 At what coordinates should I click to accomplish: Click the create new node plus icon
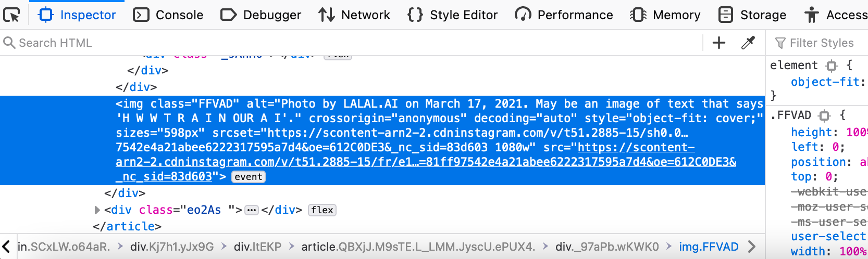coord(719,43)
